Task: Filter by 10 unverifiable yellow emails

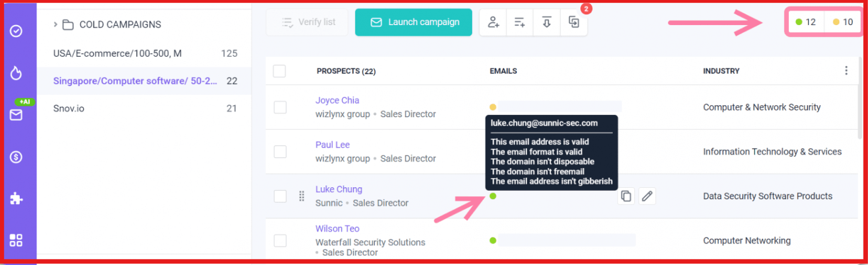Action: point(843,22)
